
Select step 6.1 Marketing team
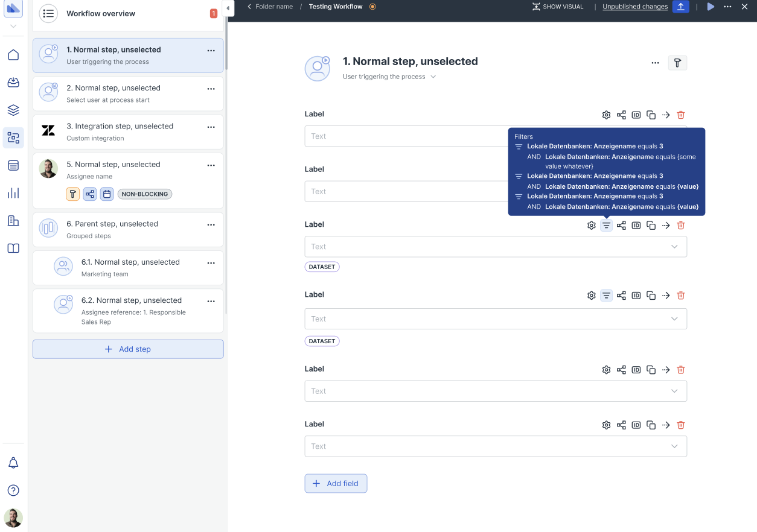(x=128, y=267)
